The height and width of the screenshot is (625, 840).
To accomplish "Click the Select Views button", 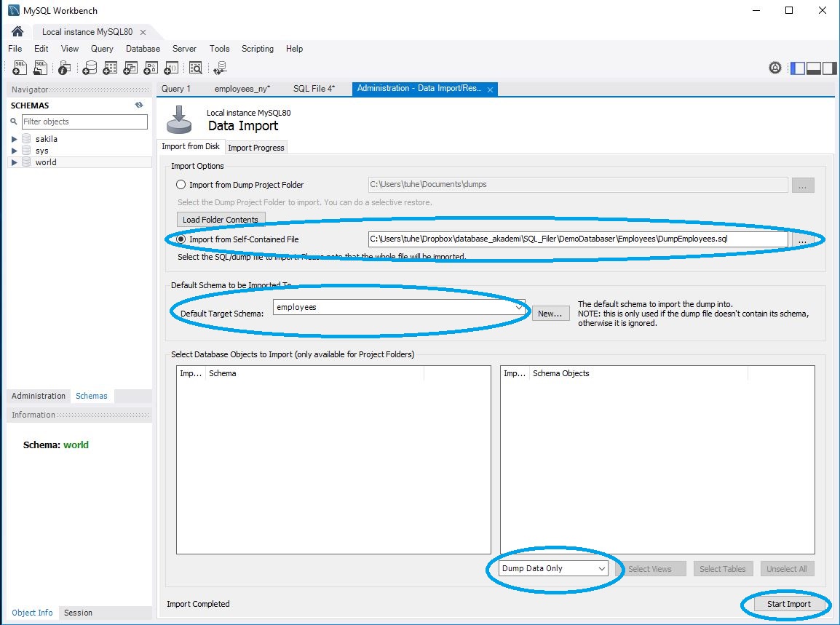I will point(650,569).
